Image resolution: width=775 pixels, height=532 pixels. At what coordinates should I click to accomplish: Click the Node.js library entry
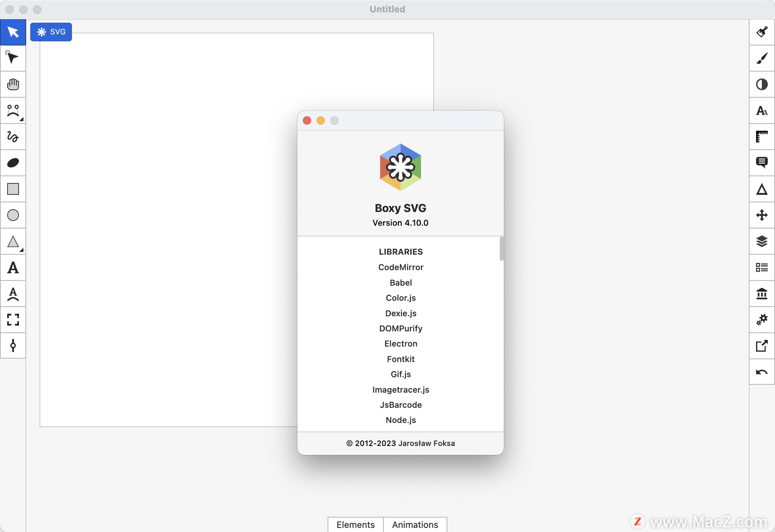(x=400, y=420)
